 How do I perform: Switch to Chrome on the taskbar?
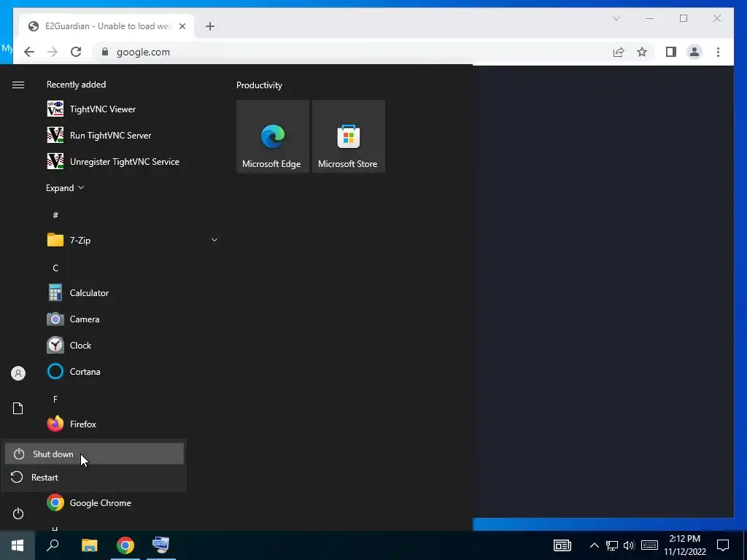click(125, 545)
